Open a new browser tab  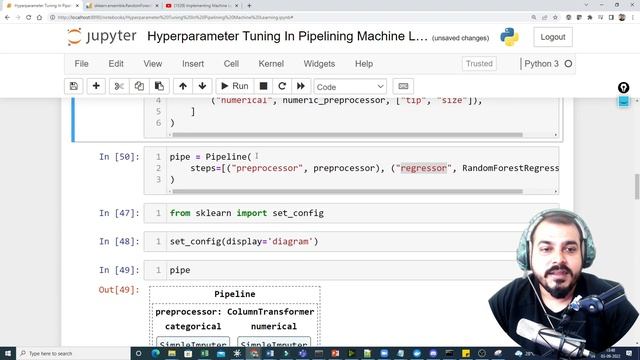pos(249,6)
